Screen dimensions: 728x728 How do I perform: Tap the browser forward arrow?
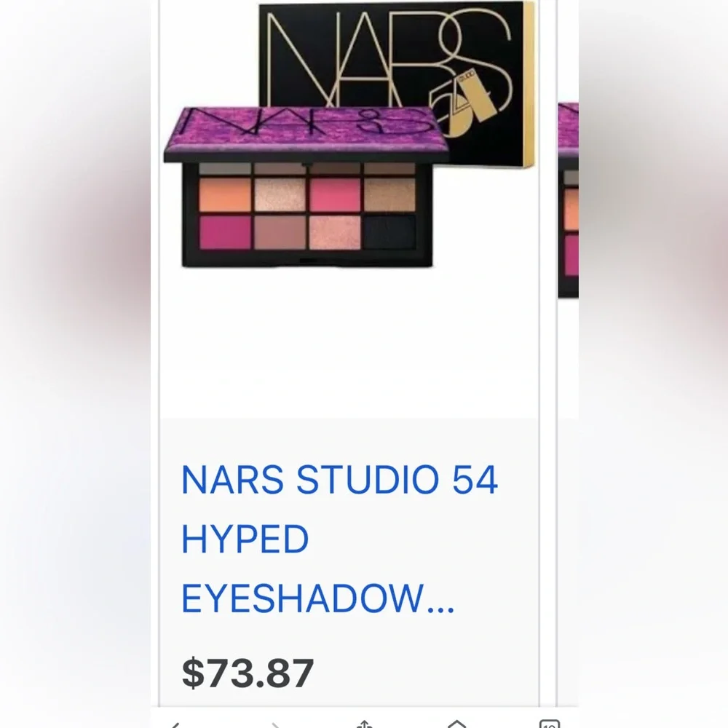coord(275,724)
